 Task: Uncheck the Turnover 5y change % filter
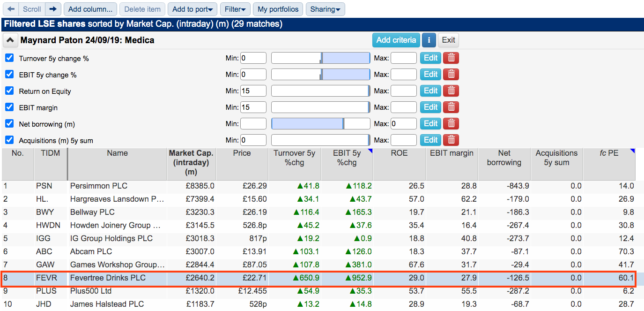pyautogui.click(x=9, y=58)
